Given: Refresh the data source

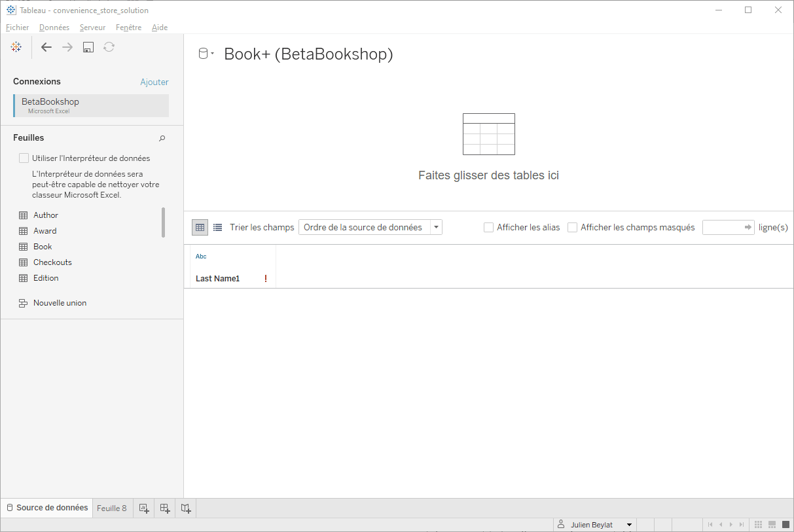Looking at the screenshot, I should tap(109, 47).
